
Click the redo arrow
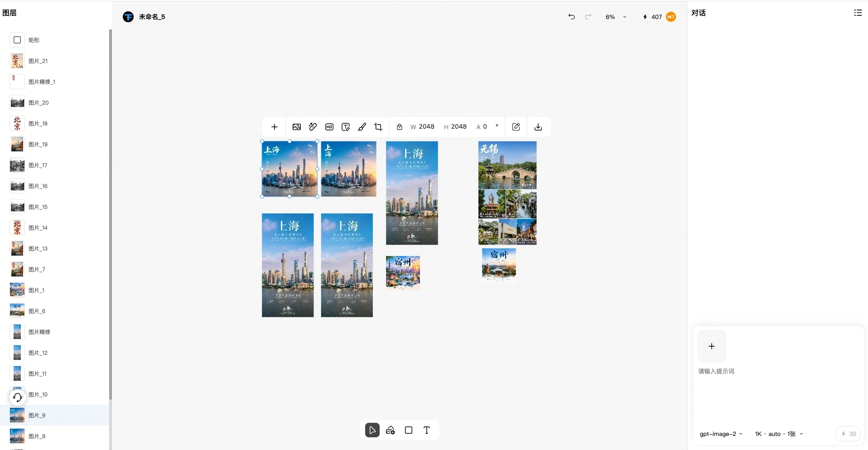pyautogui.click(x=588, y=17)
